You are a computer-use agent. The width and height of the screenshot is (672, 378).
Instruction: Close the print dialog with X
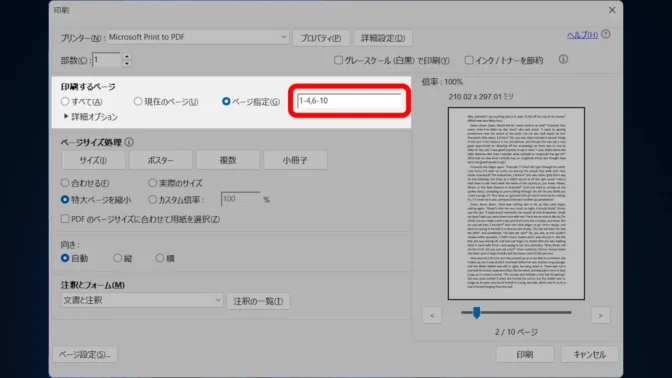pyautogui.click(x=612, y=10)
